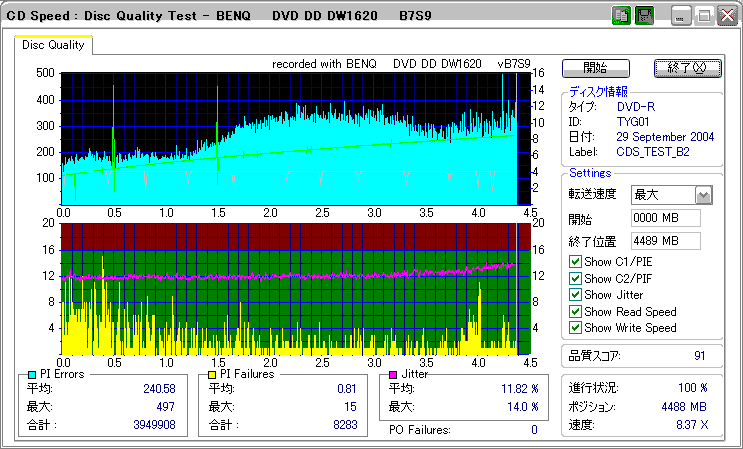This screenshot has width=743, height=449.
Task: Click the save screenshot floppy disk icon
Action: [x=644, y=16]
